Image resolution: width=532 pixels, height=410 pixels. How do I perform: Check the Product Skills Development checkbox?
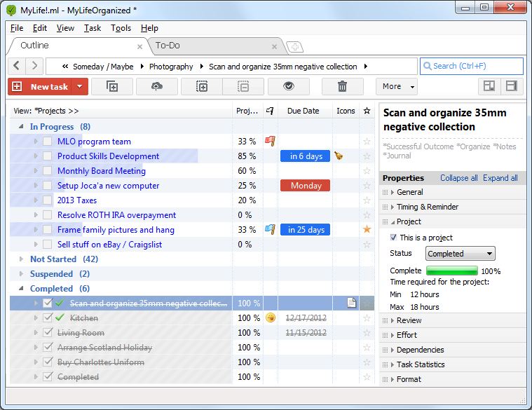coord(47,156)
